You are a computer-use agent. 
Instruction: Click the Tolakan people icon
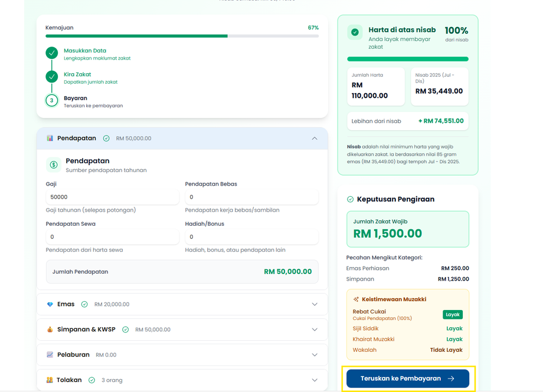[x=50, y=380]
